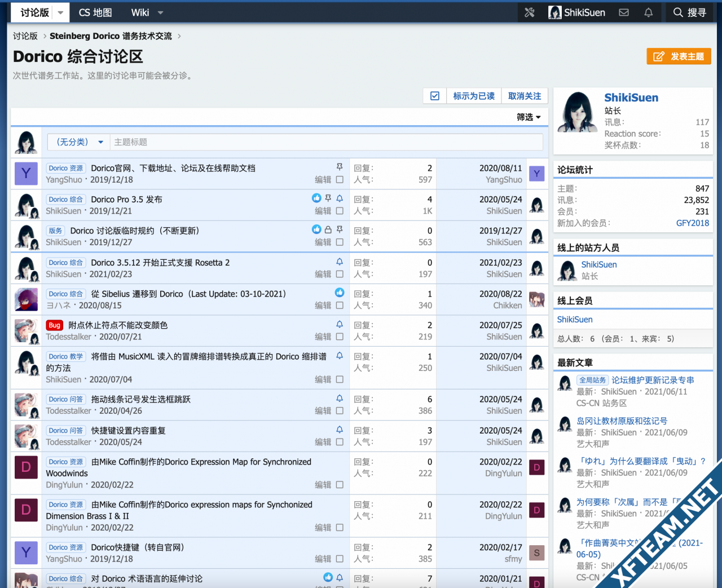722x588 pixels.
Task: Open the 筛选 filter dropdown
Action: [x=529, y=117]
